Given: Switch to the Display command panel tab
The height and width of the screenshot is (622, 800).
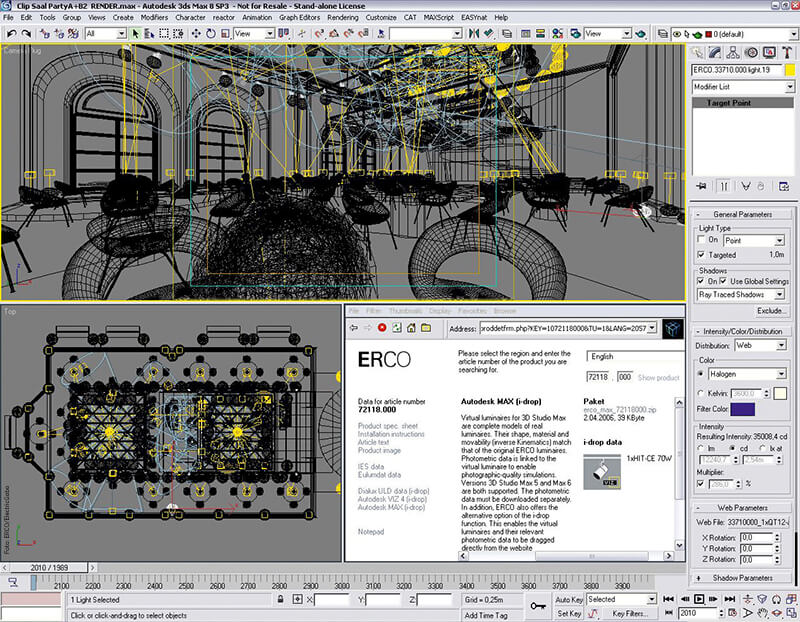Looking at the screenshot, I should pyautogui.click(x=769, y=52).
